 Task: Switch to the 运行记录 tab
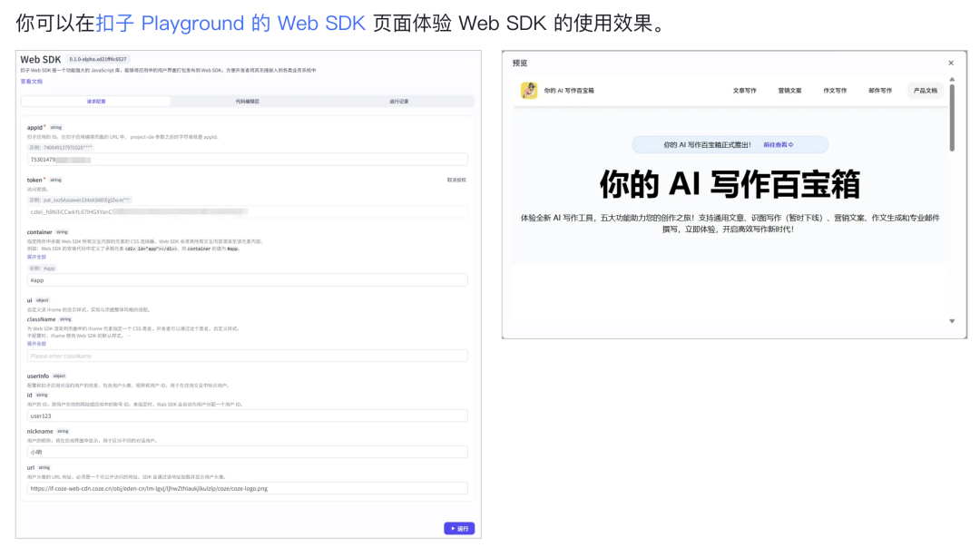[398, 102]
